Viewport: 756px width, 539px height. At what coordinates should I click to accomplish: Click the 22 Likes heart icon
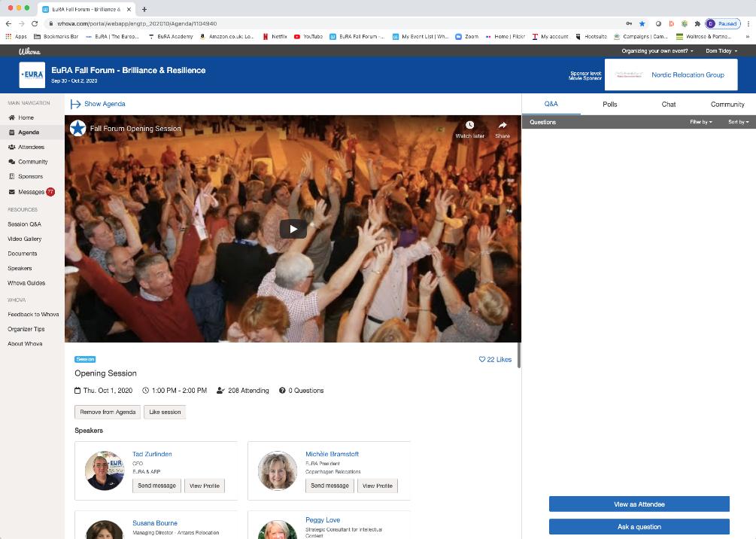coord(481,359)
